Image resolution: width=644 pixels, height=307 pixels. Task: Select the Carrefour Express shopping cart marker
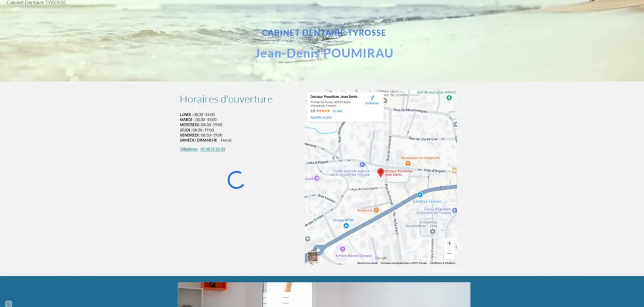point(419,195)
